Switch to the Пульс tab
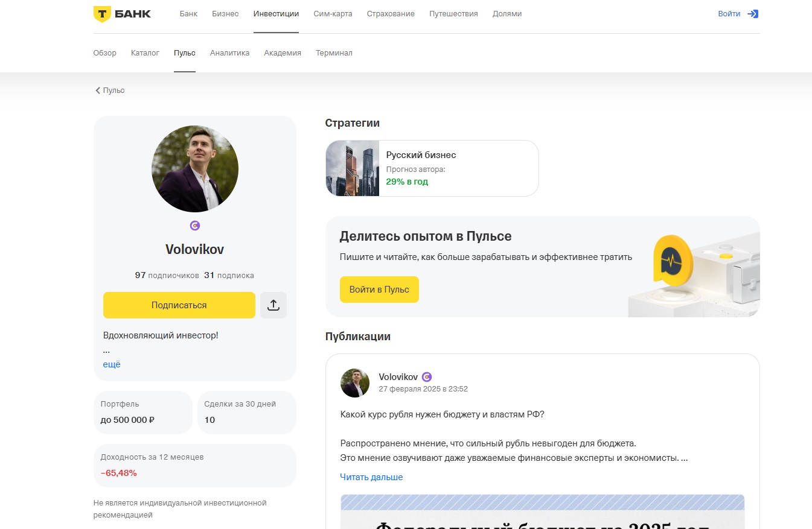This screenshot has height=529, width=812. (x=185, y=53)
